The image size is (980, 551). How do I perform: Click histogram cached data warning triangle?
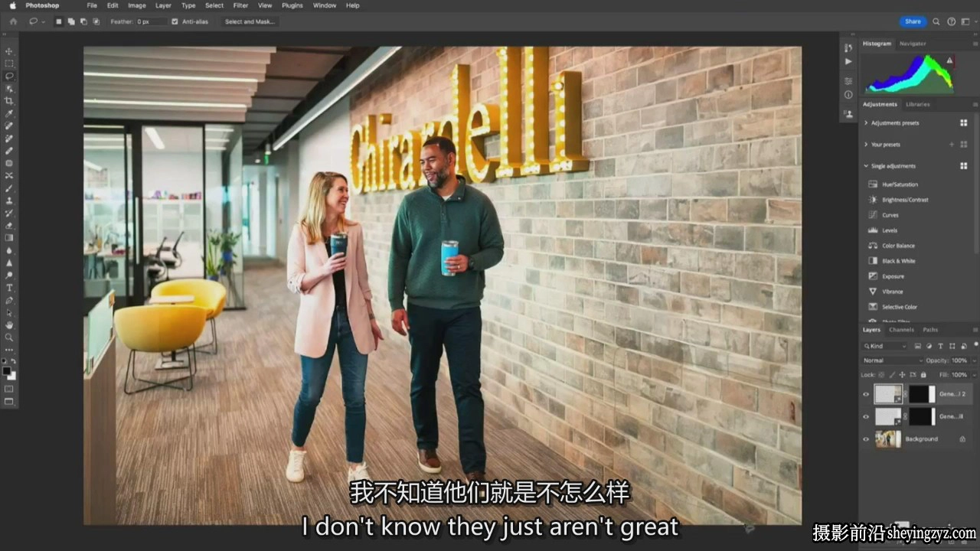pyautogui.click(x=949, y=60)
